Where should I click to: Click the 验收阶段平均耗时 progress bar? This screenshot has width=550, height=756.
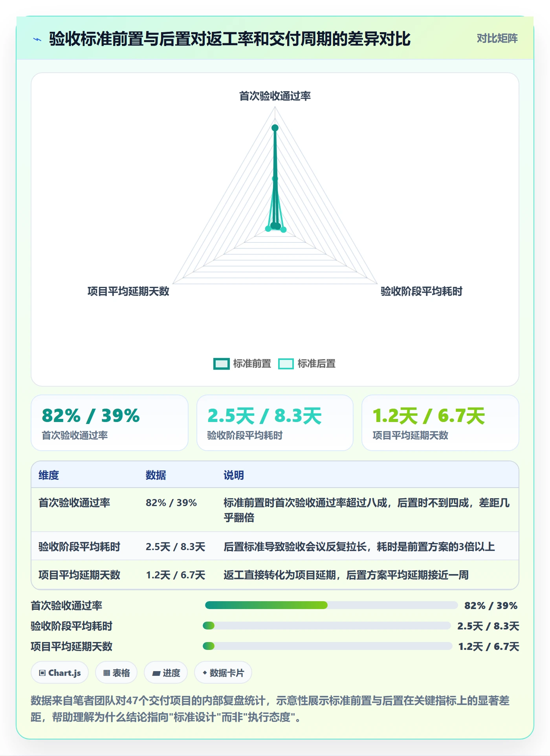[326, 626]
